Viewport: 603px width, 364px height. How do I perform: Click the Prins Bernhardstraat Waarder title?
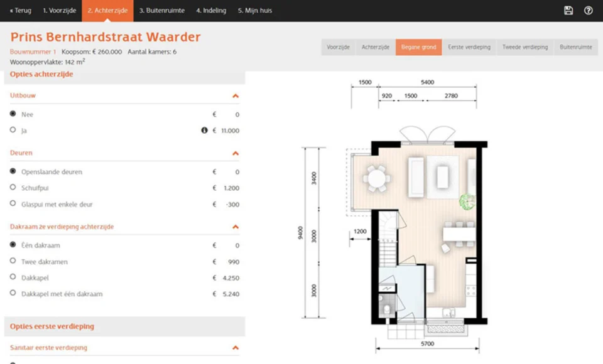coord(106,37)
